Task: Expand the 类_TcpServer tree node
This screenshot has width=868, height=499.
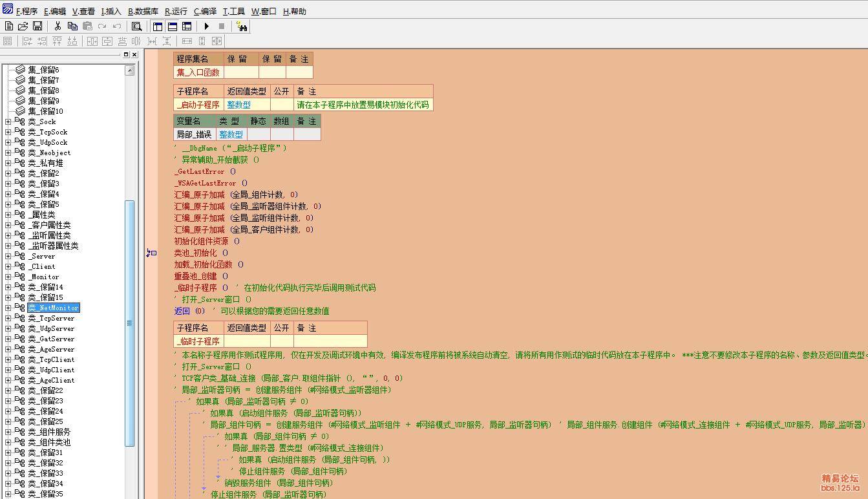Action: (8, 318)
